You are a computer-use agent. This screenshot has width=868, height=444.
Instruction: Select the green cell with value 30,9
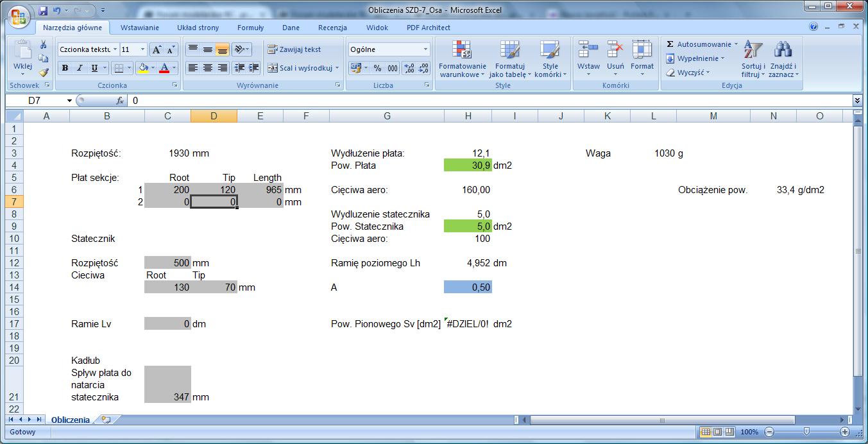point(468,166)
